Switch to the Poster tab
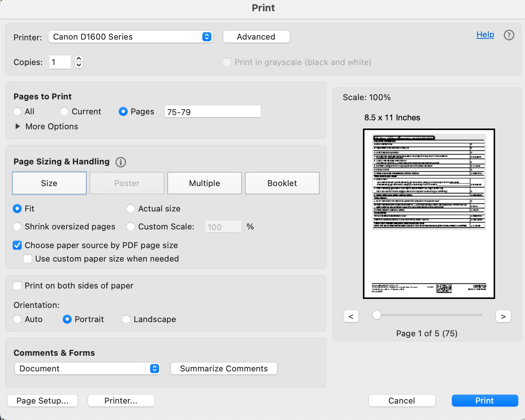 tap(127, 183)
